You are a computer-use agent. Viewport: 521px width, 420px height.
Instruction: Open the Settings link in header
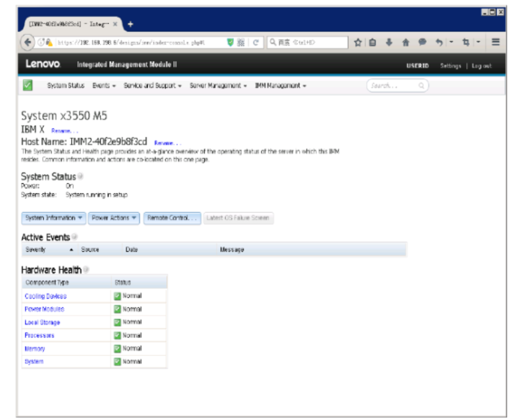451,66
